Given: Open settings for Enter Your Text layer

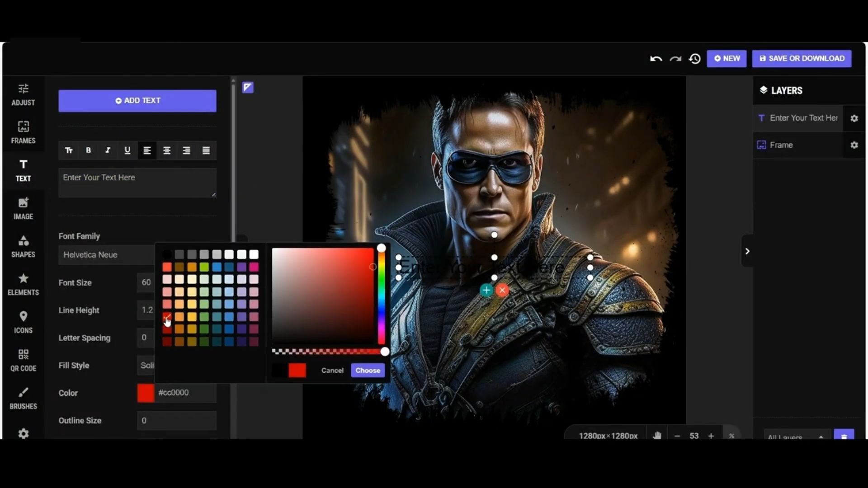Looking at the screenshot, I should coord(854,118).
